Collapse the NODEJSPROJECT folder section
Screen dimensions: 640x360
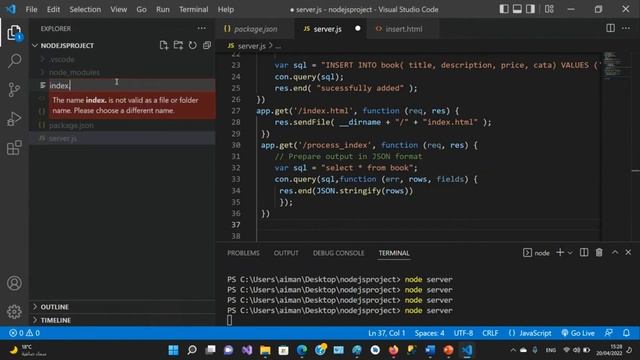click(x=67, y=45)
